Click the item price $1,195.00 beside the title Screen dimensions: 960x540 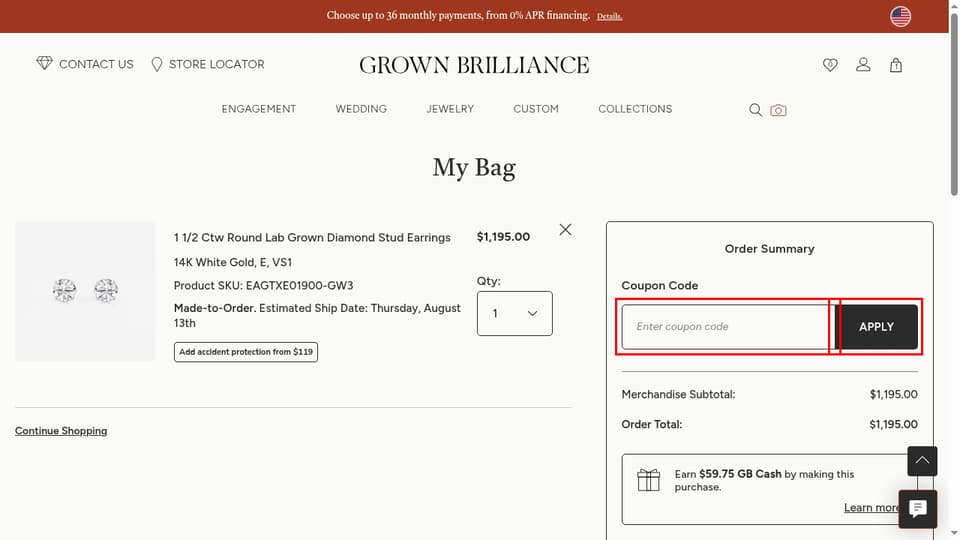(503, 237)
